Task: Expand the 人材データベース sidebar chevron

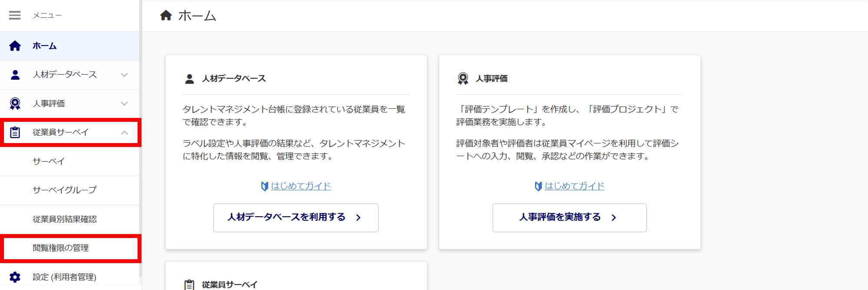Action: (x=125, y=75)
